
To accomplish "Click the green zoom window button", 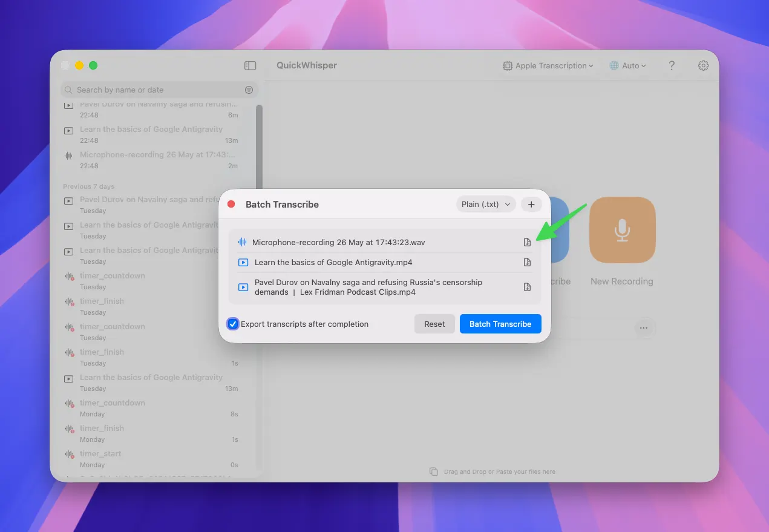I will point(93,65).
